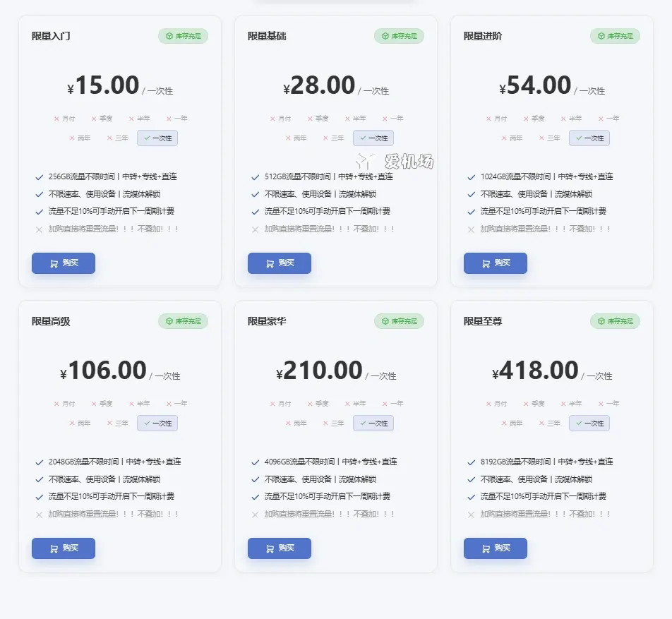Image resolution: width=672 pixels, height=619 pixels.
Task: Click the cart icon on 限量进阶 buy button
Action: tap(486, 263)
